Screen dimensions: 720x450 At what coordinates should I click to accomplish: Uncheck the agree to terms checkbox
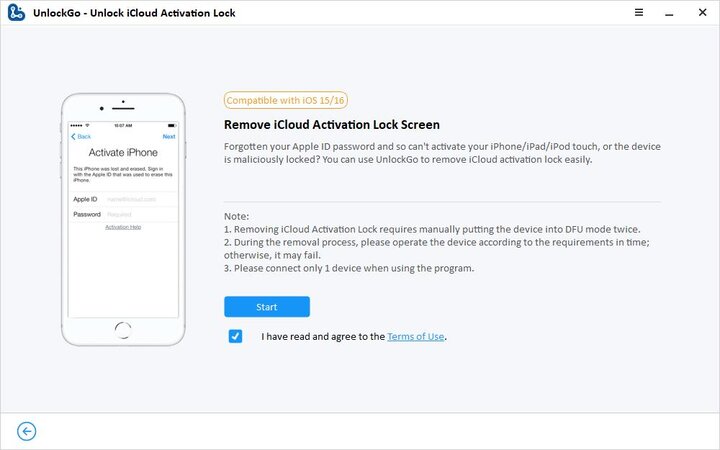click(235, 336)
